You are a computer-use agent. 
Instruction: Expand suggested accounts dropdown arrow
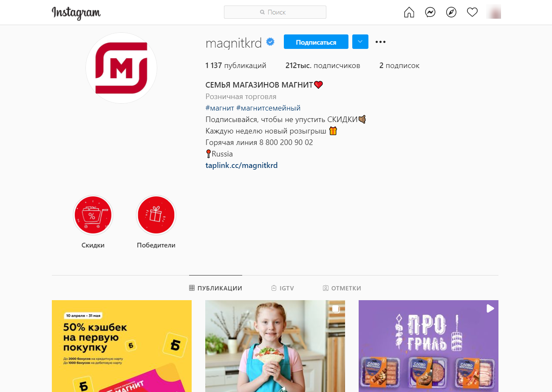pos(360,42)
